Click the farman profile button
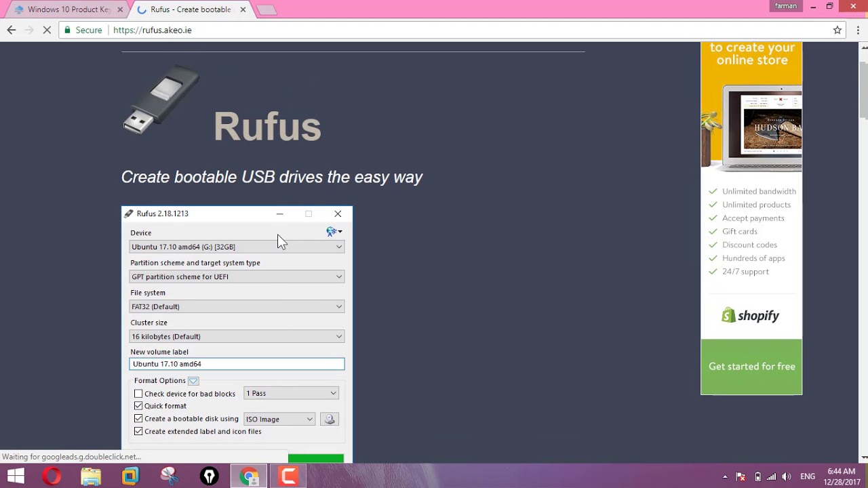Viewport: 868px width, 488px height. tap(786, 6)
